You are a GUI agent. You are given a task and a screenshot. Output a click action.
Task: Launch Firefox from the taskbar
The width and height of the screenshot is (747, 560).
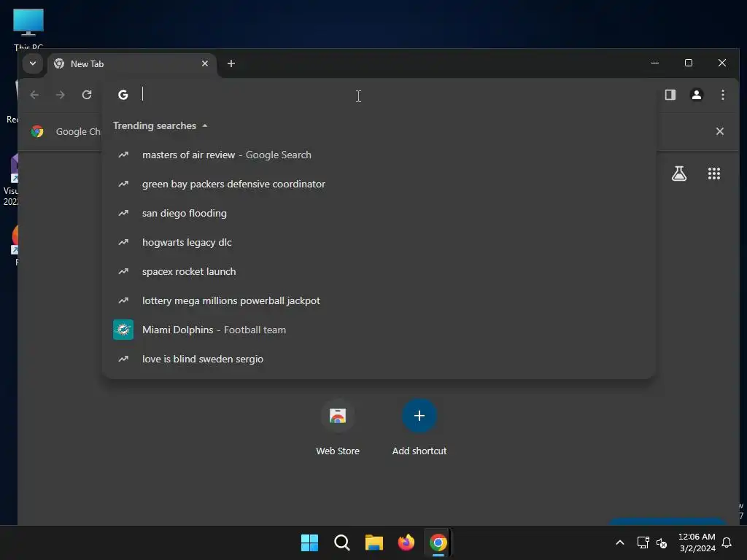pyautogui.click(x=406, y=542)
